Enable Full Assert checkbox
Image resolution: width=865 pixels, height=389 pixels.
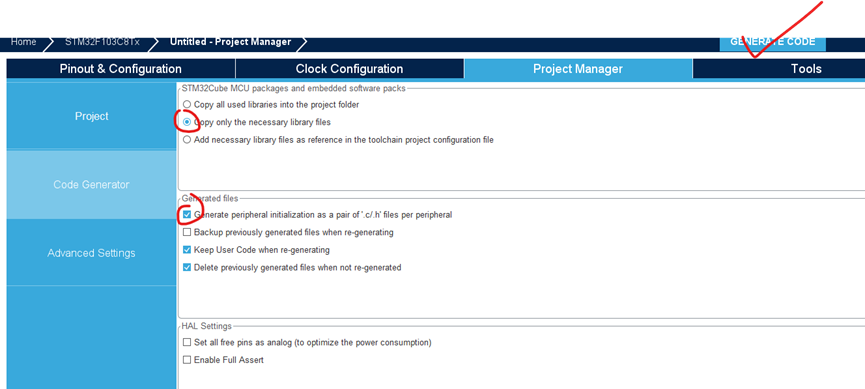click(187, 360)
